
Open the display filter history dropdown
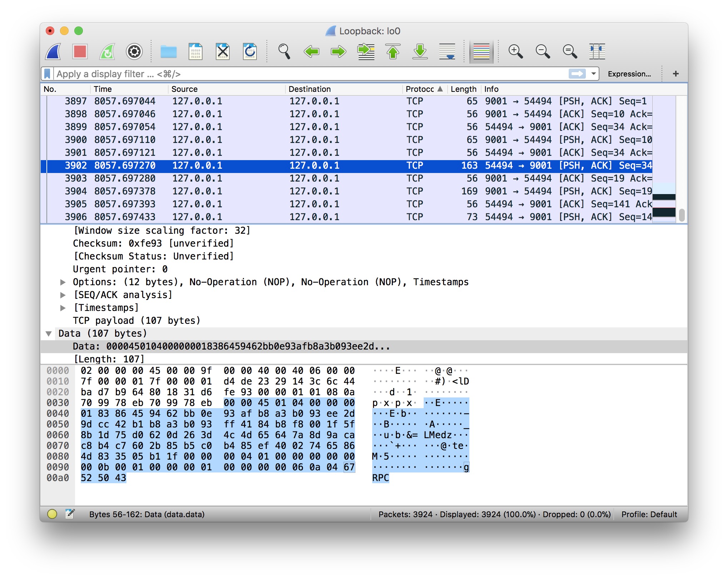(593, 74)
